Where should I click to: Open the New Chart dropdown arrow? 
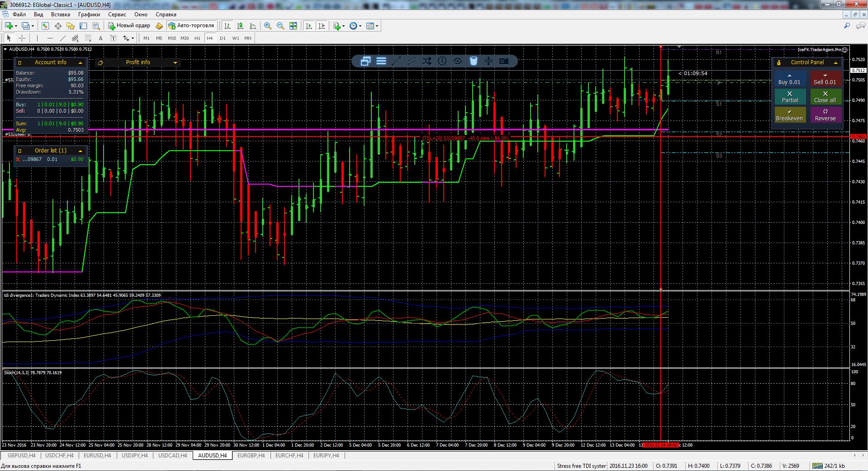coord(16,26)
